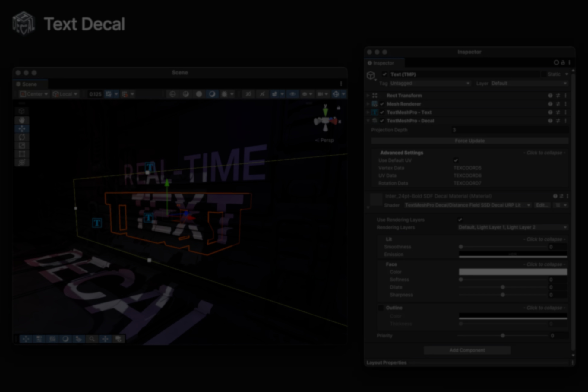Switch to the Scene tab
Screen dimensions: 588x392
[29, 84]
